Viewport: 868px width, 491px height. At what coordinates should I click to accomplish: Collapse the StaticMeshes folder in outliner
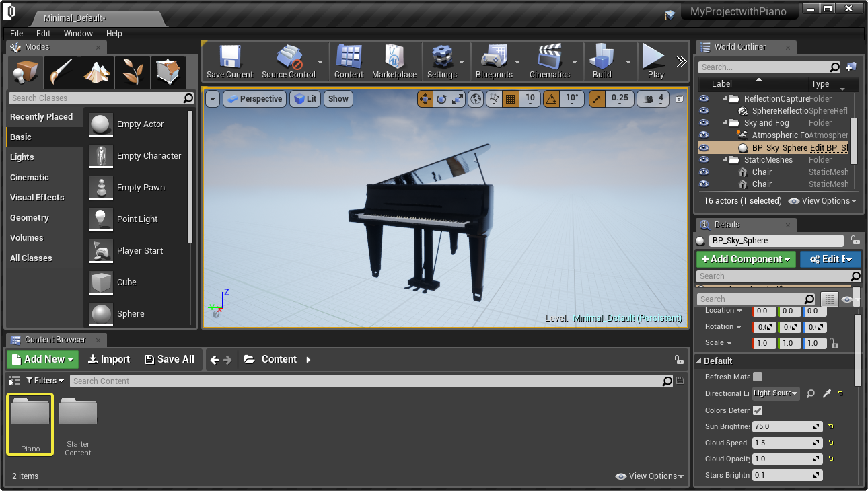pyautogui.click(x=725, y=160)
